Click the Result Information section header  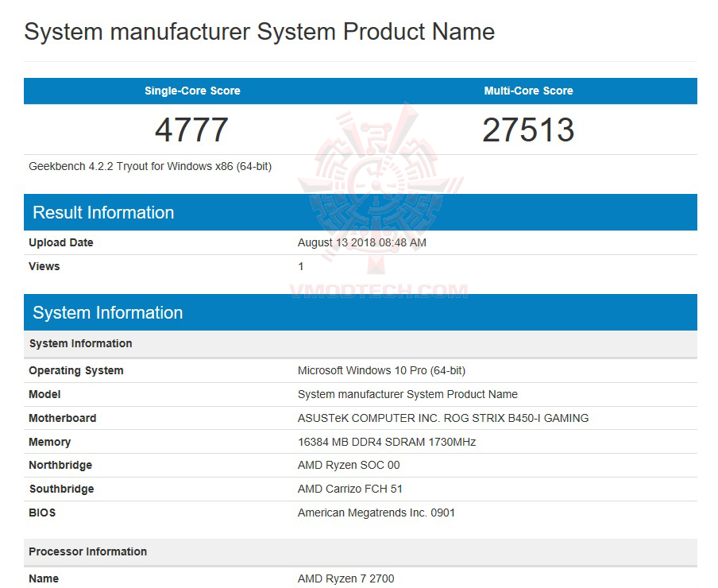(x=361, y=212)
